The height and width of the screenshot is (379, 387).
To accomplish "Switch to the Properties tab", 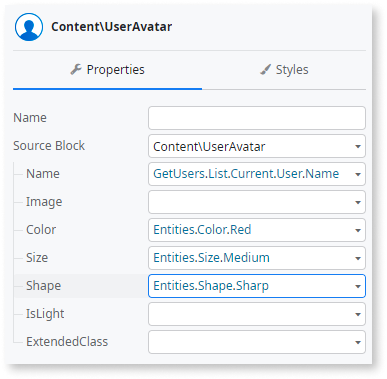I will pos(107,70).
